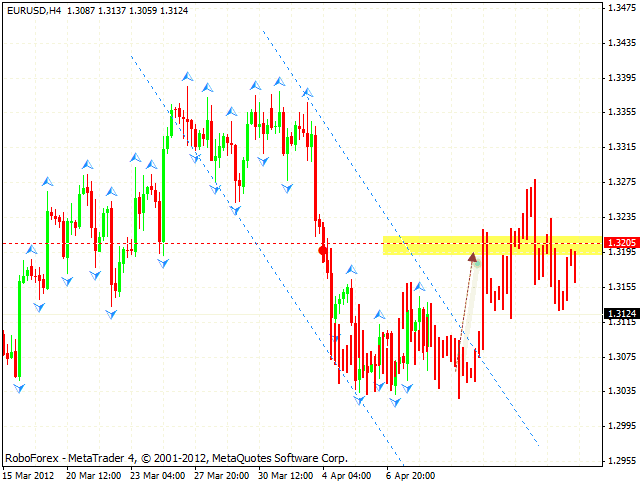Viewport: 640px width, 483px height.
Task: Click the 1.3035 price axis label
Action: (x=622, y=391)
